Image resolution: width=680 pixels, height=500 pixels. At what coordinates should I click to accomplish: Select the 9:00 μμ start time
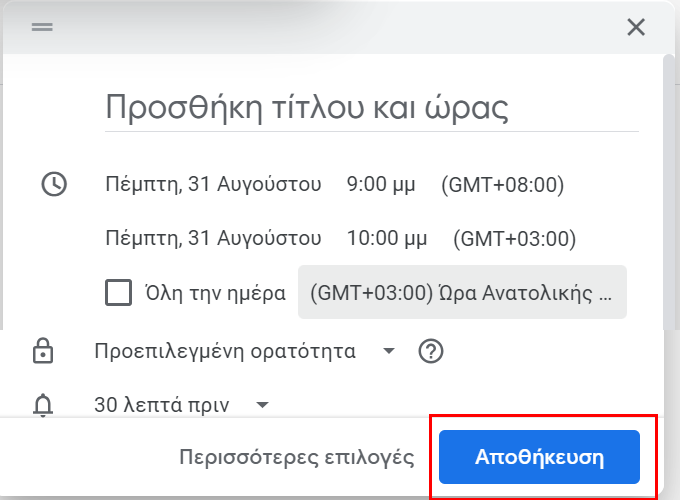381,184
